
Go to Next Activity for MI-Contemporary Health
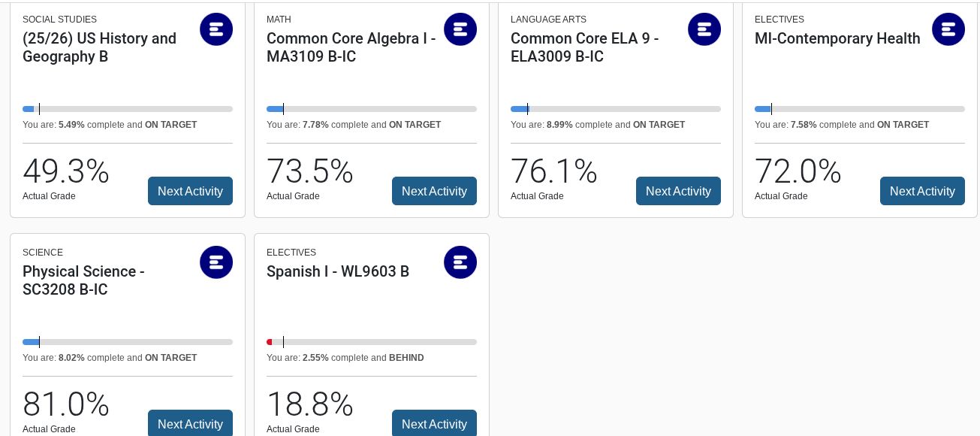922,191
